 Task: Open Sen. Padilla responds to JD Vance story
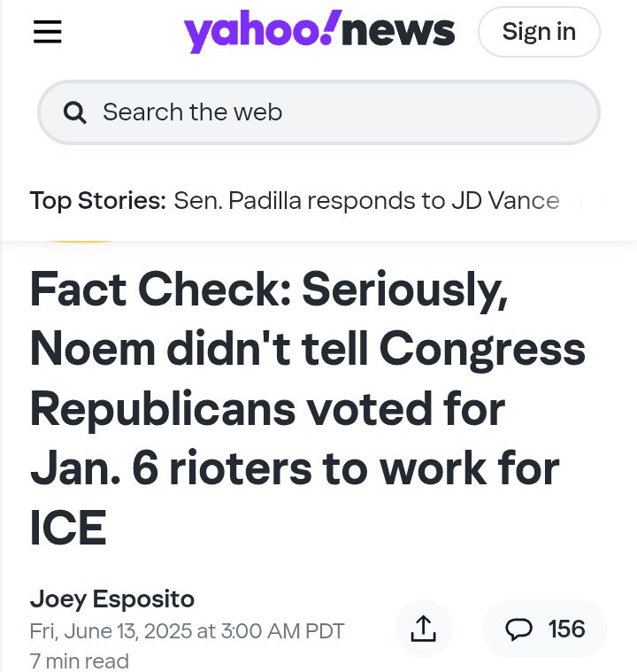pos(366,201)
